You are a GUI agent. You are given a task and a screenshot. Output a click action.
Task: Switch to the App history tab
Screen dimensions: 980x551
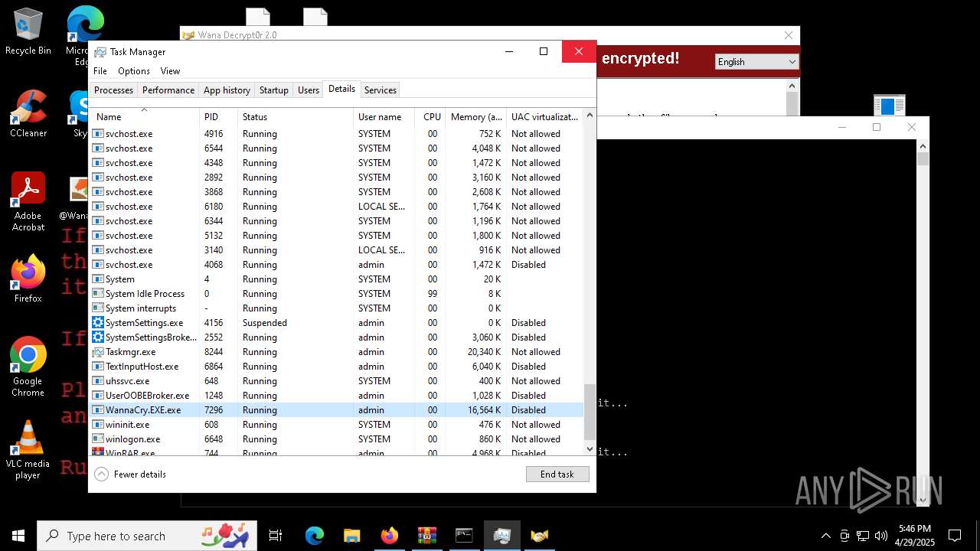pos(227,90)
